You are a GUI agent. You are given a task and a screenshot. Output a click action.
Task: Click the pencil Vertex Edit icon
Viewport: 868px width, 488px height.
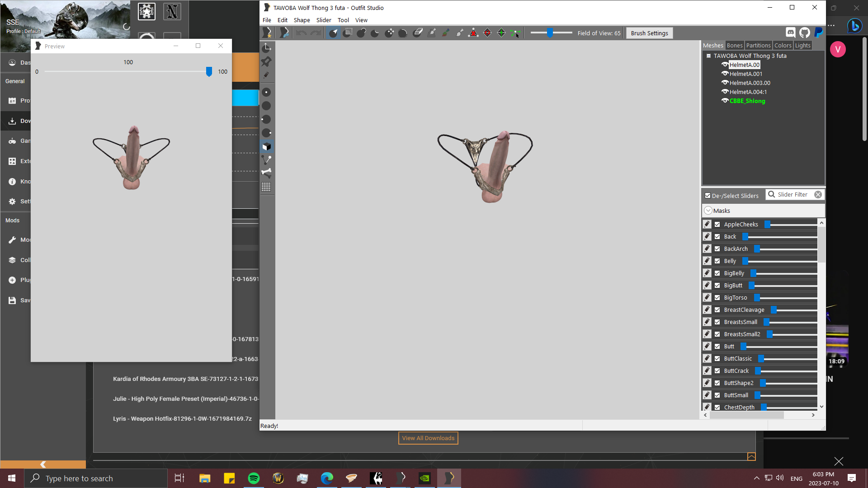(267, 75)
